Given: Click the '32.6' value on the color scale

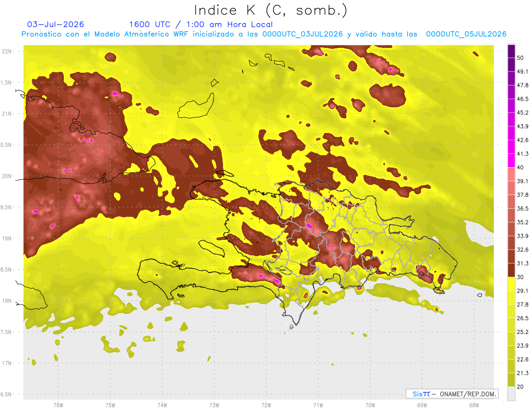Looking at the screenshot, I should pos(523,250).
